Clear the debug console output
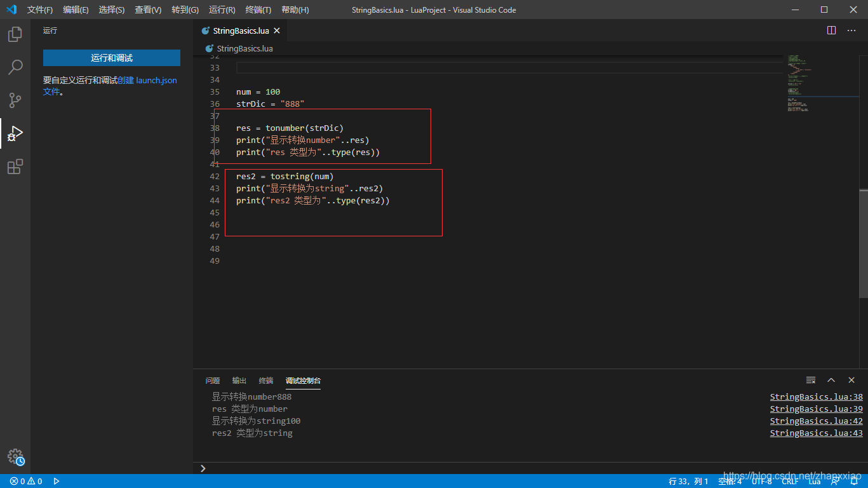868x488 pixels. (x=811, y=380)
